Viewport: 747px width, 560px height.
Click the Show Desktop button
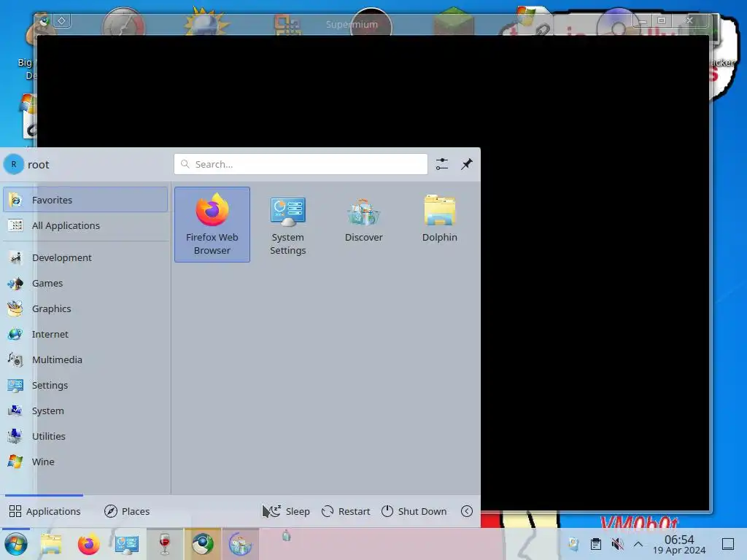(x=728, y=544)
